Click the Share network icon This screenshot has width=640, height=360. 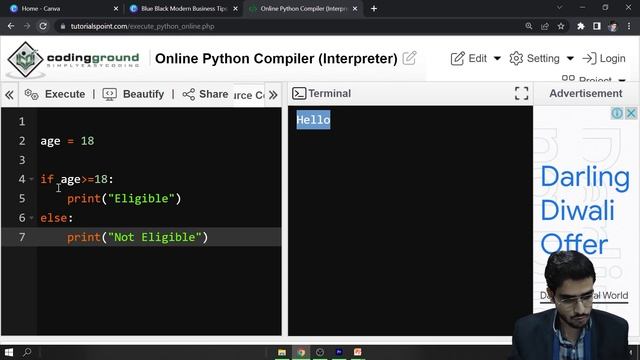(x=189, y=94)
